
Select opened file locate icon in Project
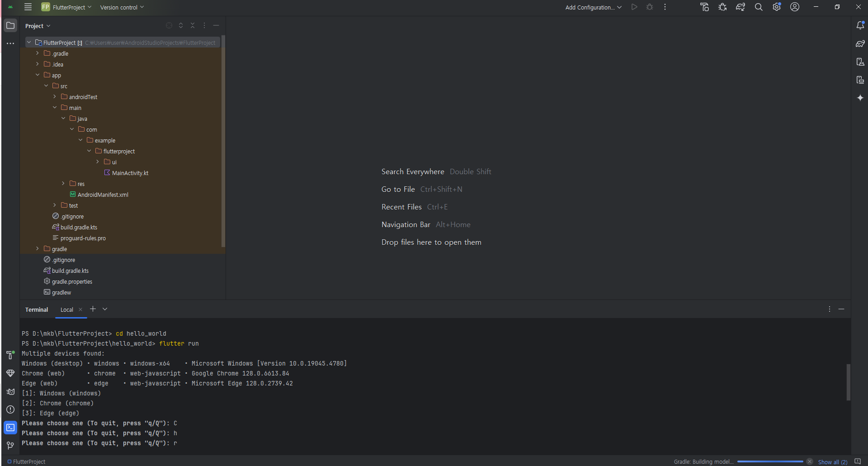(169, 26)
